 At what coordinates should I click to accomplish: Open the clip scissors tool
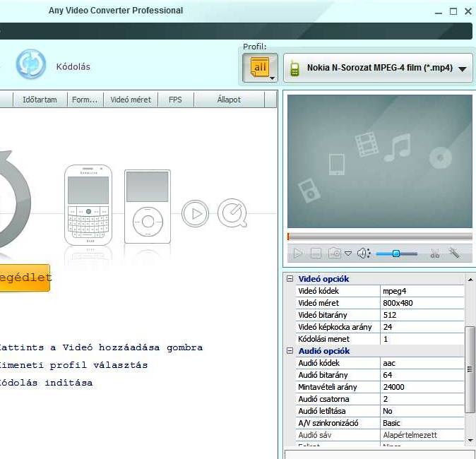click(435, 254)
